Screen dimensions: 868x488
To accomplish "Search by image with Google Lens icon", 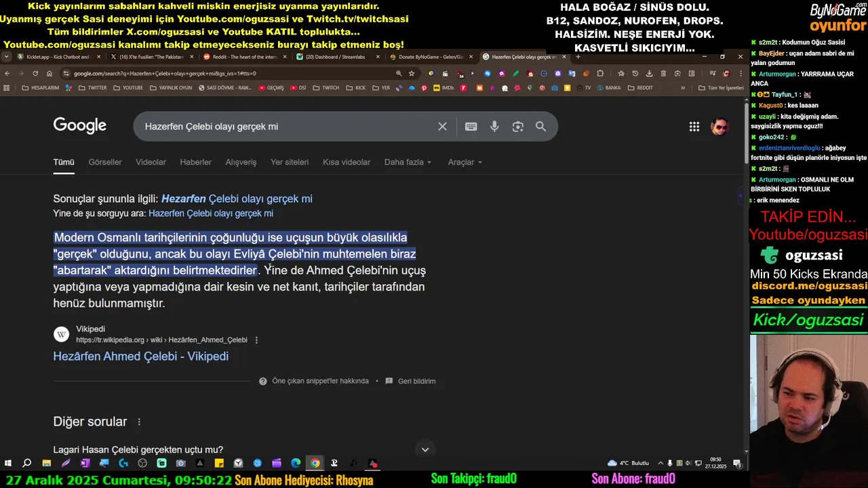I will tap(518, 127).
